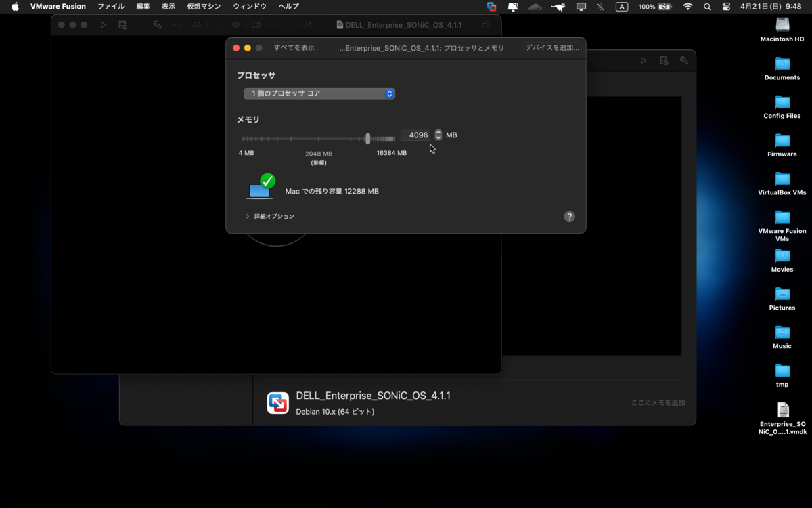Click the hard disk icon in VM window toolbar
The width and height of the screenshot is (812, 508).
click(197, 25)
